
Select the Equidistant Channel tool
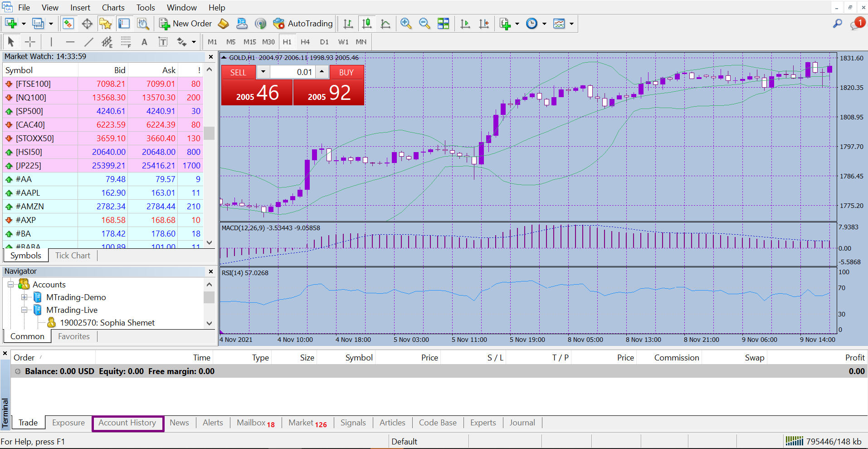(107, 42)
